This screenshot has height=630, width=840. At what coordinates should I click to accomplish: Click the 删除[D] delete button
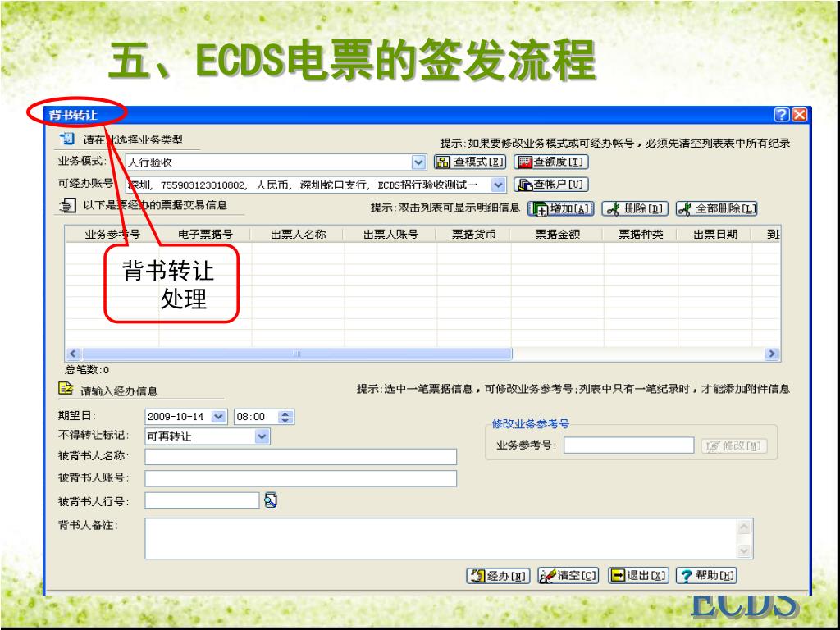[x=636, y=209]
